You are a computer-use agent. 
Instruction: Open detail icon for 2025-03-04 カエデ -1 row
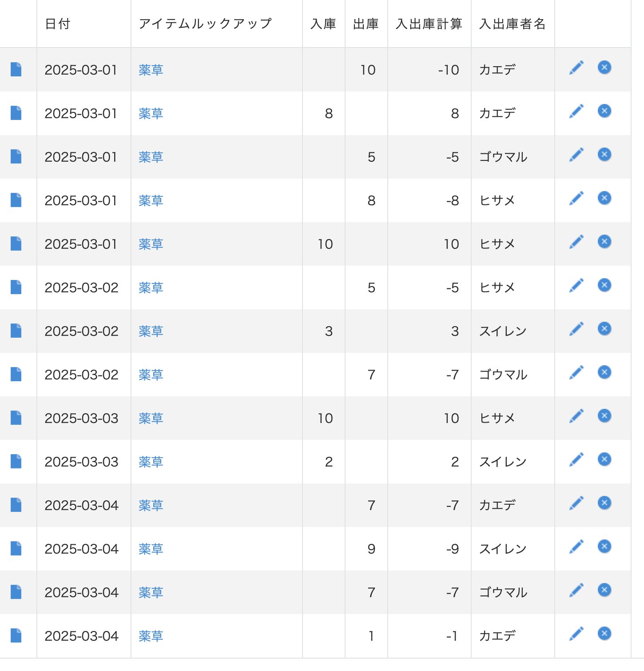16,635
